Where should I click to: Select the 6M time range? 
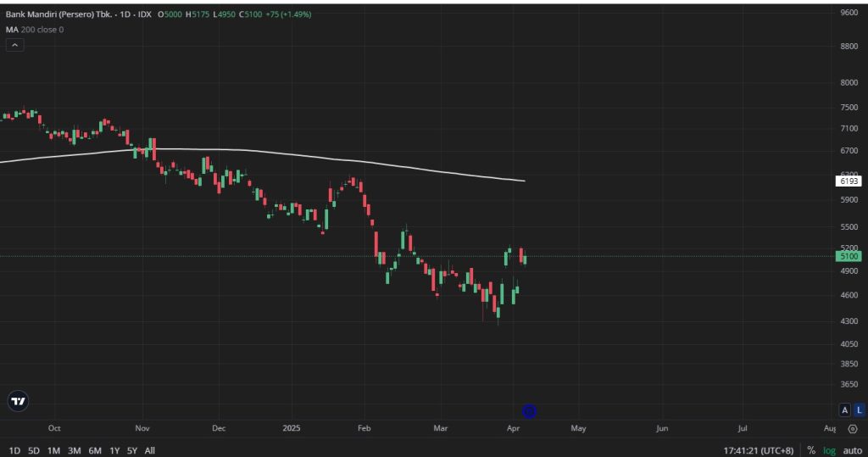[x=95, y=450]
